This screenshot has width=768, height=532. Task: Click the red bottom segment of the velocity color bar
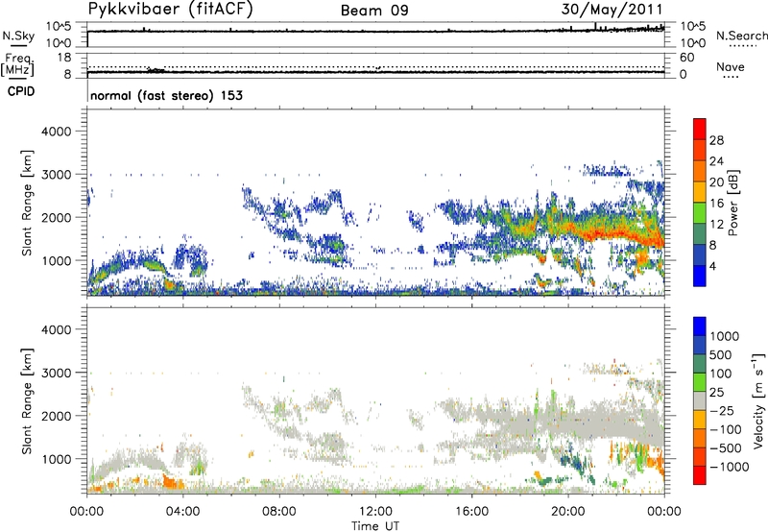[700, 475]
